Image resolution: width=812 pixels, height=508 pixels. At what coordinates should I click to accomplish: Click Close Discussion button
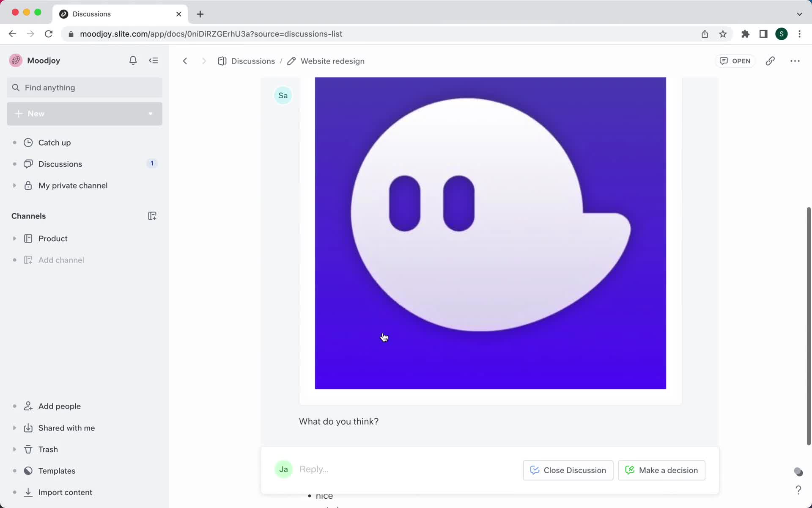point(568,470)
